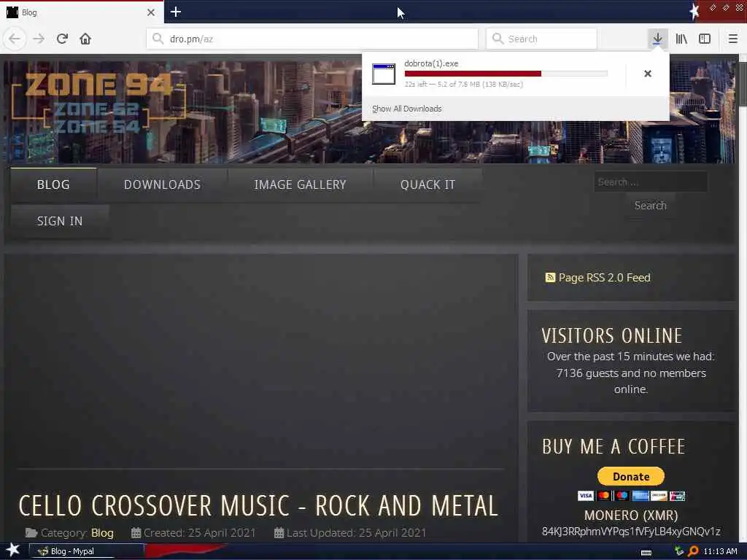This screenshot has width=747, height=560.
Task: Click the credit card logos under Donate
Action: 631,496
